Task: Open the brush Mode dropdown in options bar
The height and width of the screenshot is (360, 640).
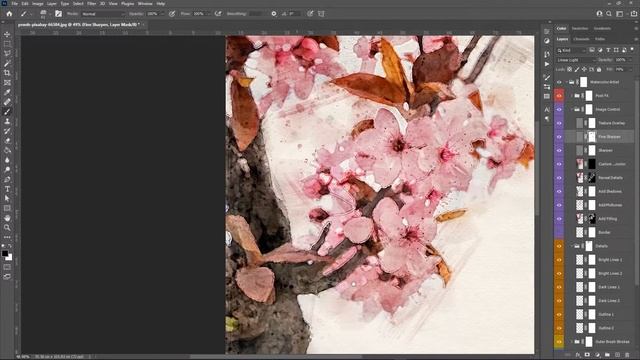Action: click(x=103, y=14)
